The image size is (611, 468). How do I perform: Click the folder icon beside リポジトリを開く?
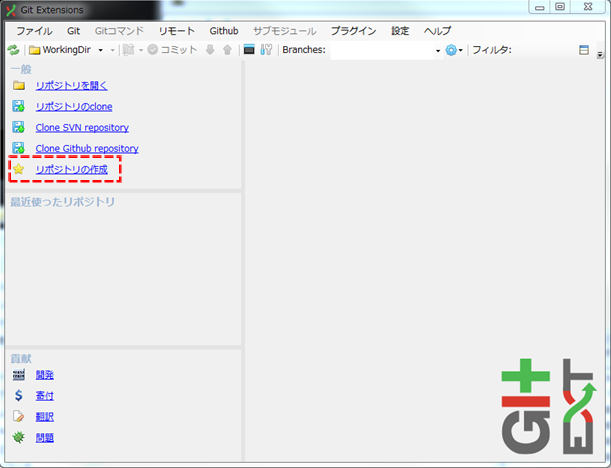tap(18, 85)
